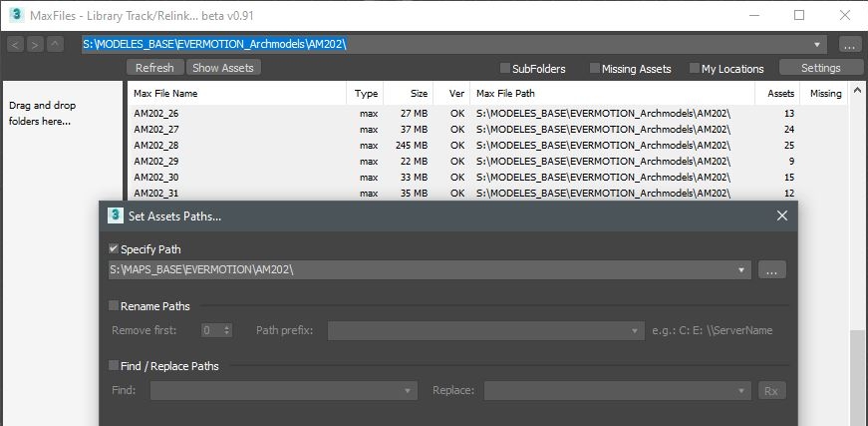
Task: Click the forward navigation arrow button
Action: pyautogui.click(x=34, y=45)
